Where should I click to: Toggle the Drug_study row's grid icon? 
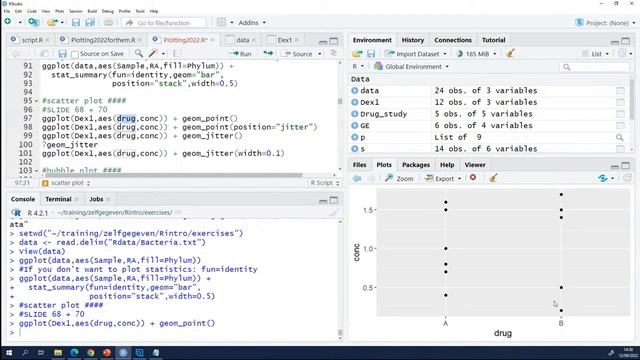620,114
